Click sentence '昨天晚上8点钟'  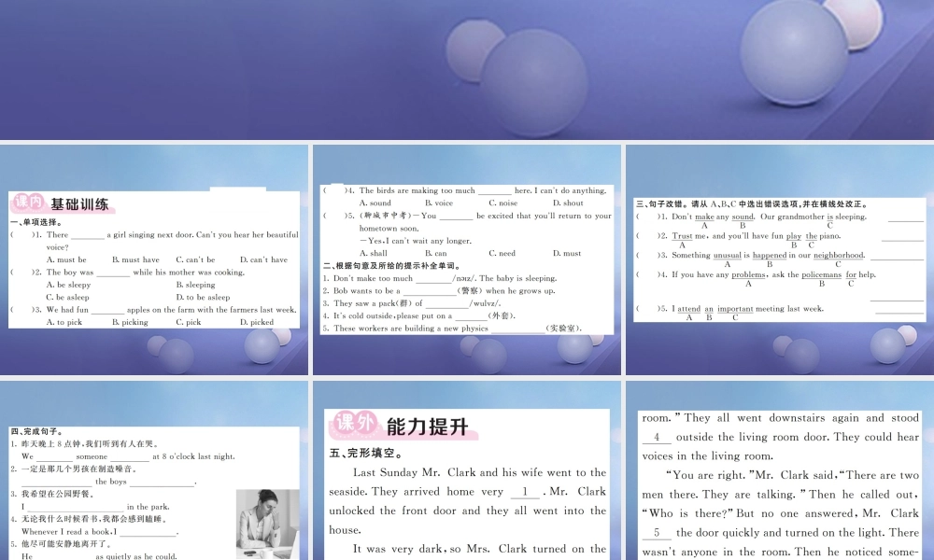click(x=85, y=443)
